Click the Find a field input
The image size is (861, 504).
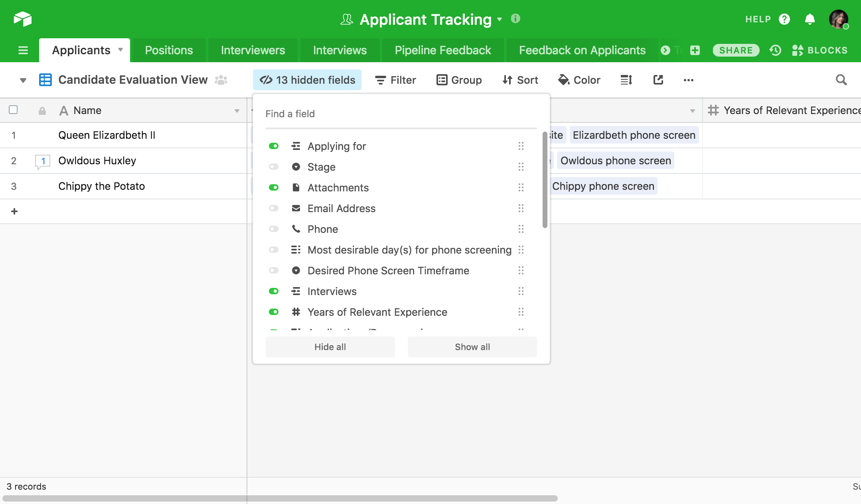click(401, 114)
